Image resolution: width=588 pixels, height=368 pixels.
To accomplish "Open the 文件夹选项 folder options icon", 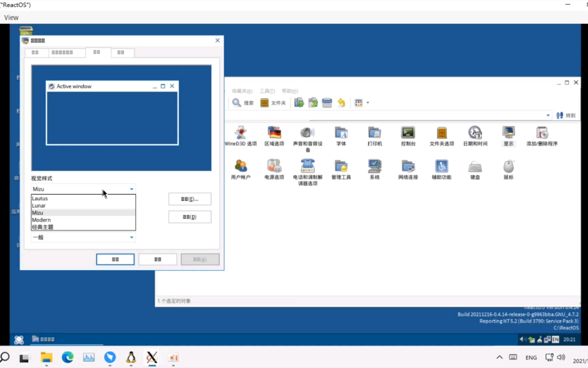I will click(442, 136).
